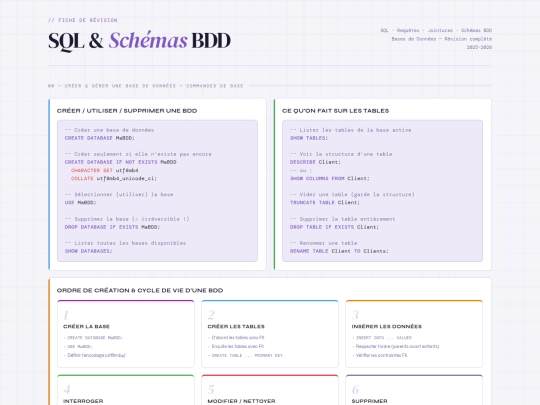Click heading 'ORDRE DE CRÉATION & CYCLE DE VIE D'UNE BDD'
The image size is (540, 405).
coord(140,290)
